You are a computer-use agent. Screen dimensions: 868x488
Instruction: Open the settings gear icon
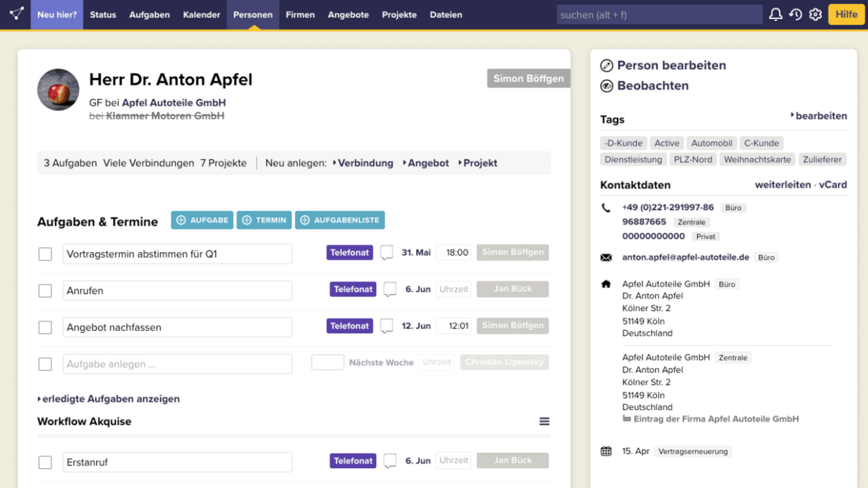816,15
